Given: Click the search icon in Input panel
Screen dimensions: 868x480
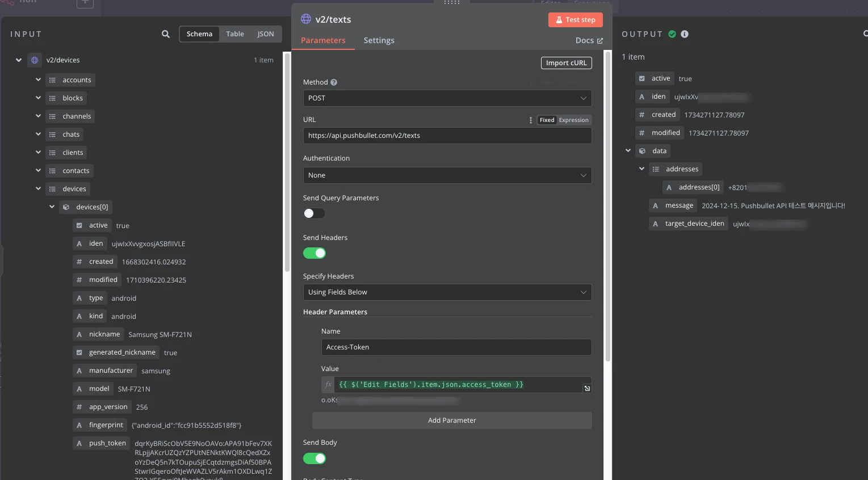Looking at the screenshot, I should tap(166, 34).
